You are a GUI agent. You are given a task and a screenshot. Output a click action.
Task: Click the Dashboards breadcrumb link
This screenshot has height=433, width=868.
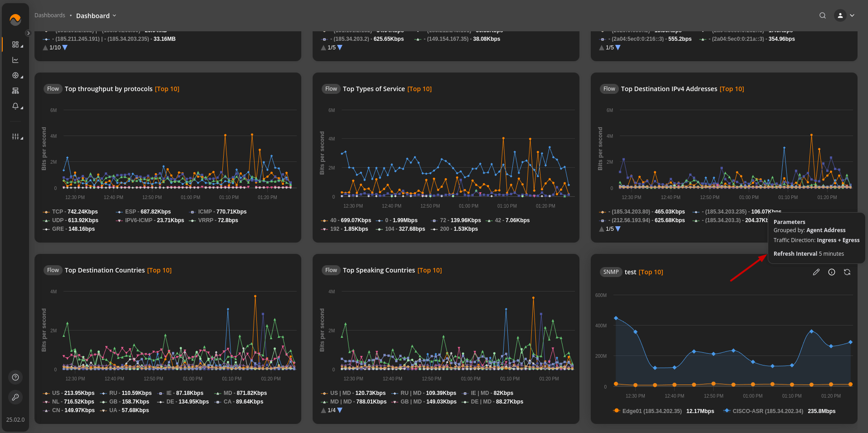point(50,15)
